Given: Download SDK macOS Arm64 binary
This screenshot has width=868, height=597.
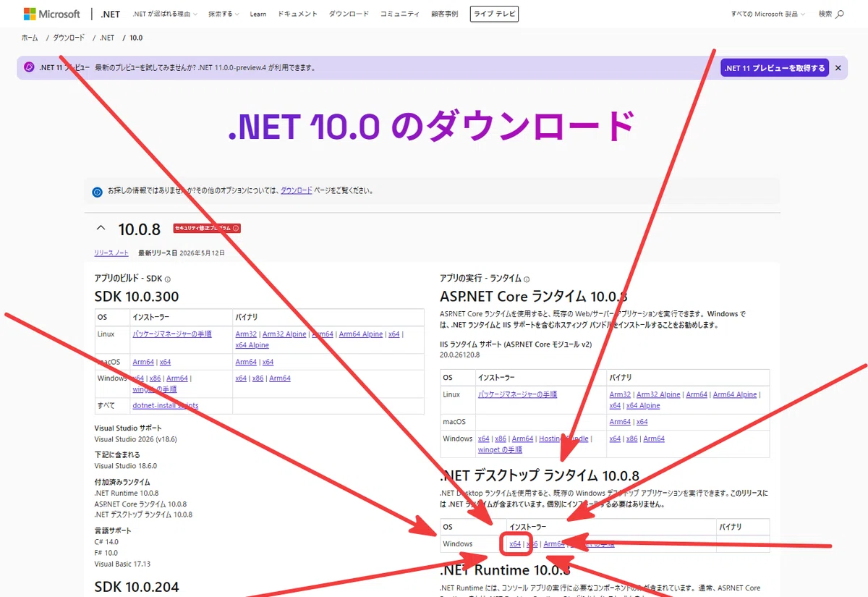Looking at the screenshot, I should 246,362.
